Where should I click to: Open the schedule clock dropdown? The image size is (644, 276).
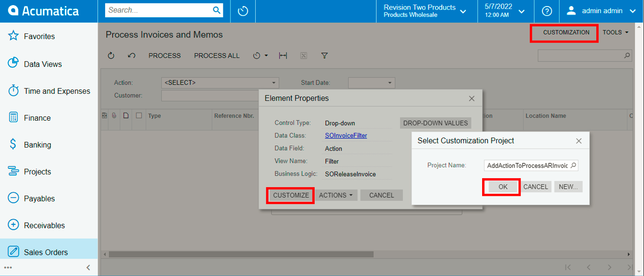coord(260,56)
